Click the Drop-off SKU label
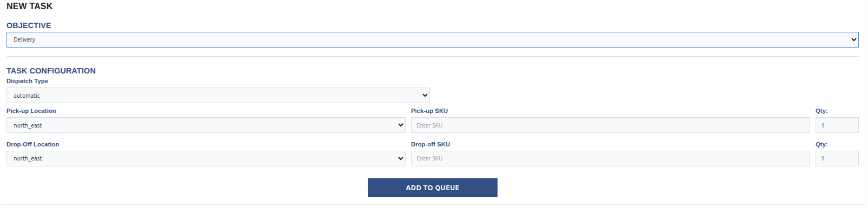 430,144
